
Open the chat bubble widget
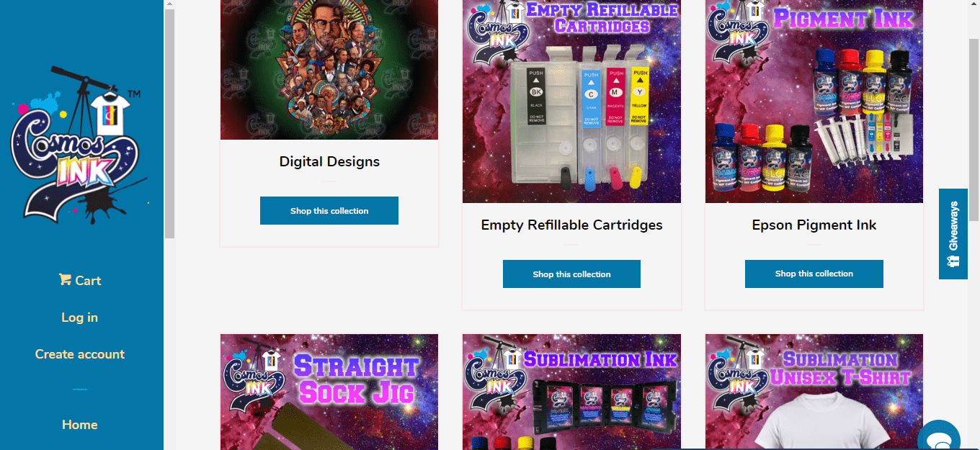pyautogui.click(x=939, y=436)
